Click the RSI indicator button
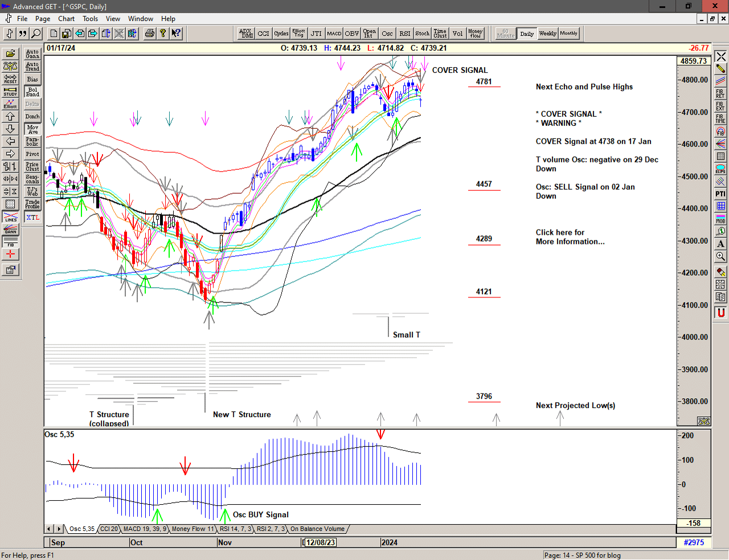This screenshot has width=729, height=560. tap(404, 34)
